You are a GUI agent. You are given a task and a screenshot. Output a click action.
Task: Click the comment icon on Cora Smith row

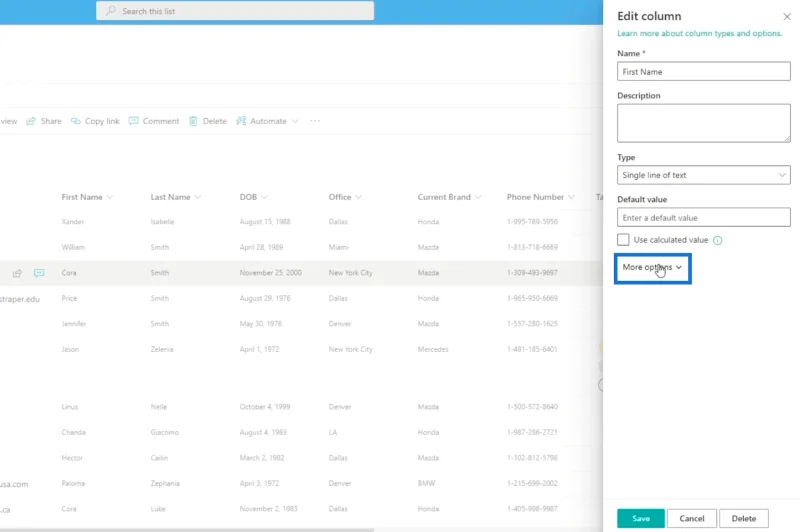click(39, 273)
